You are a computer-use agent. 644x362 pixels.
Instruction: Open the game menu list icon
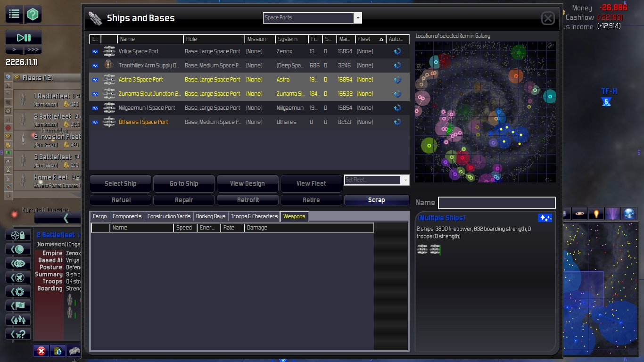click(14, 14)
